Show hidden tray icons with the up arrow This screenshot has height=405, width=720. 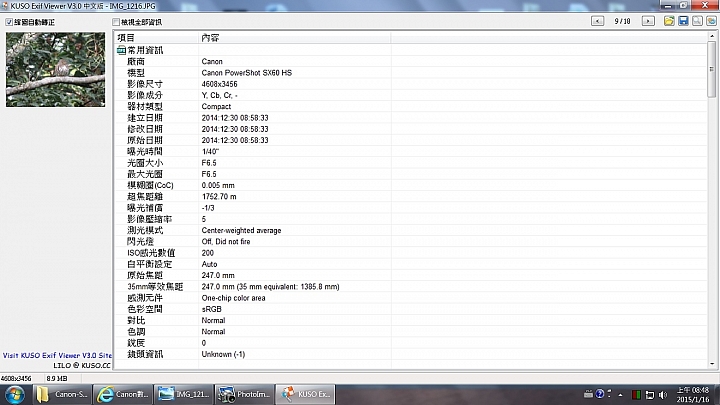[x=620, y=394]
